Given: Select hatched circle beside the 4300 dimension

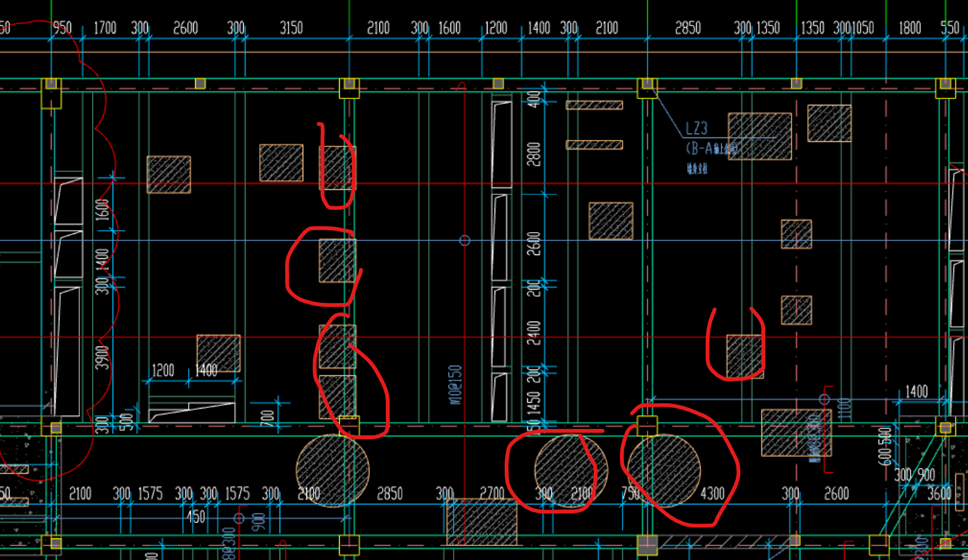Looking at the screenshot, I should coord(664,471).
